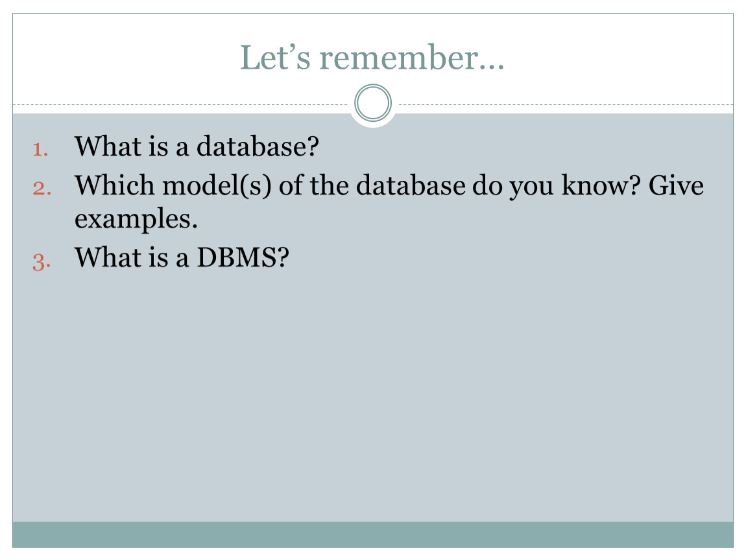Click the slide title "Let's remember…"
746x560 pixels.
coord(372,58)
